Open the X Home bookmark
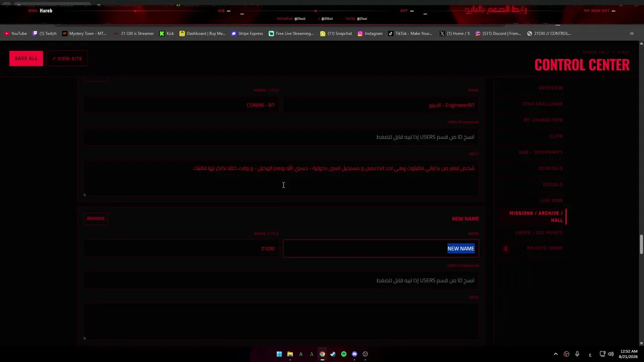Image resolution: width=644 pixels, height=362 pixels. pyautogui.click(x=454, y=34)
